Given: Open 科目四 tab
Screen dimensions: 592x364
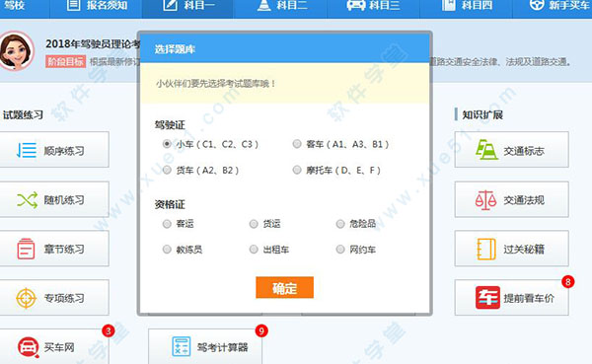Looking at the screenshot, I should 466,8.
